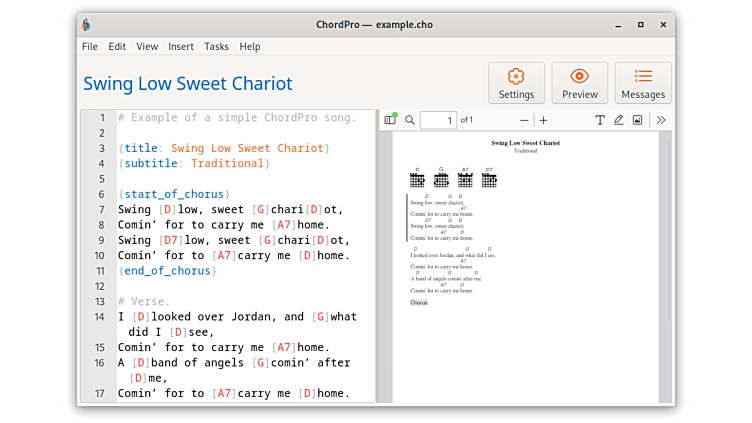Zoom in the PDF preview
The height and width of the screenshot is (423, 752).
click(544, 120)
